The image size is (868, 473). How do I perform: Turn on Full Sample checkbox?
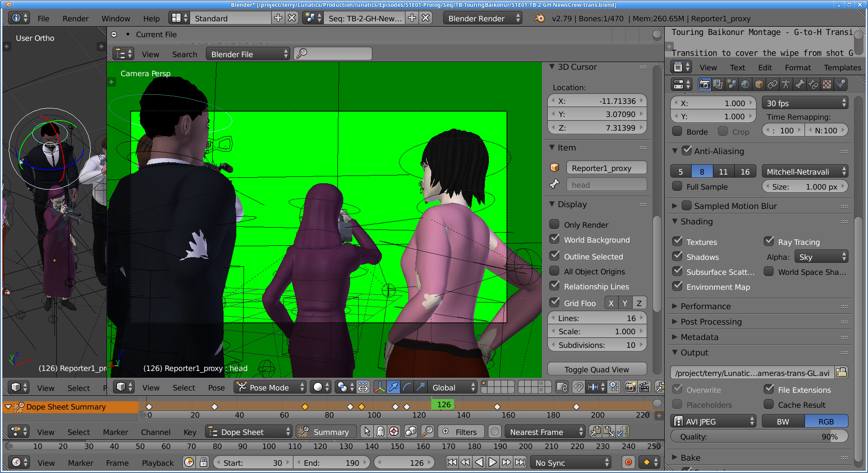[x=677, y=186]
